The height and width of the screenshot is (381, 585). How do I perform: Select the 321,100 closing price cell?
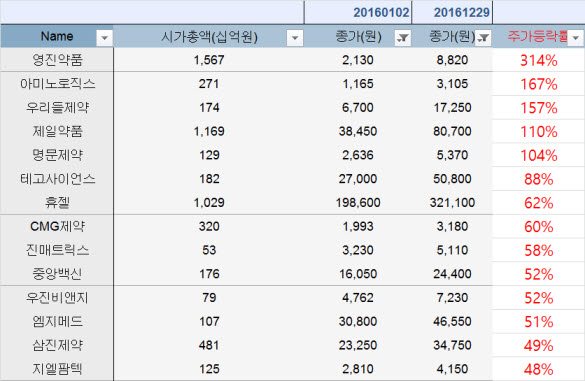pyautogui.click(x=452, y=203)
